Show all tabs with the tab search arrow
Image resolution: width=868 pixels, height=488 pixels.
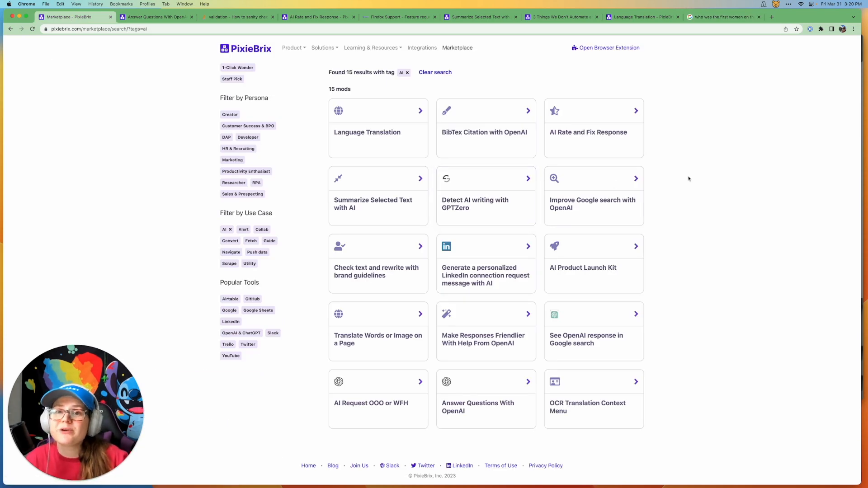point(854,17)
